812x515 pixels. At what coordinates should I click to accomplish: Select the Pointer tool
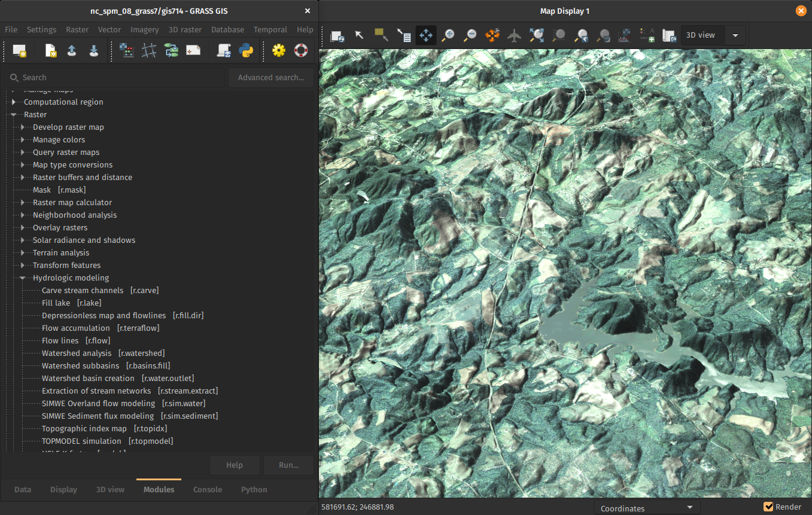coord(359,36)
